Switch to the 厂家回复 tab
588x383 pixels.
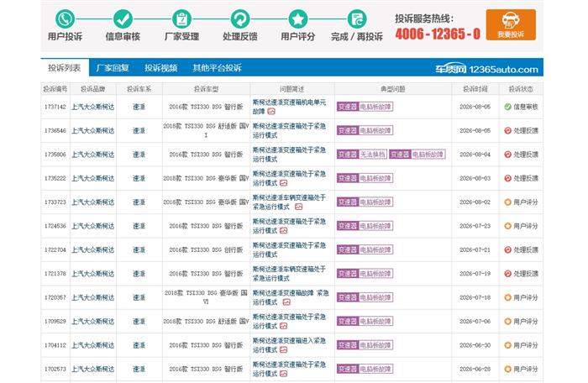click(x=113, y=68)
